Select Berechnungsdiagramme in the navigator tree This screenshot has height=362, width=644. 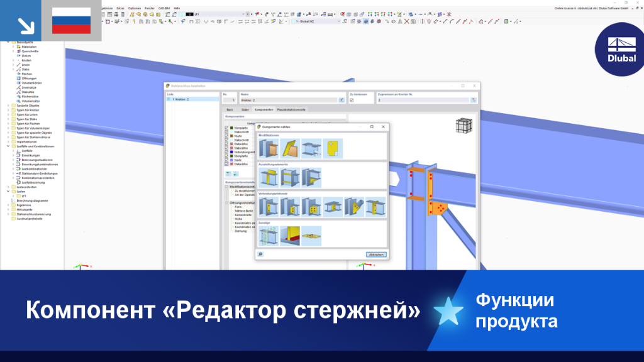[32, 200]
